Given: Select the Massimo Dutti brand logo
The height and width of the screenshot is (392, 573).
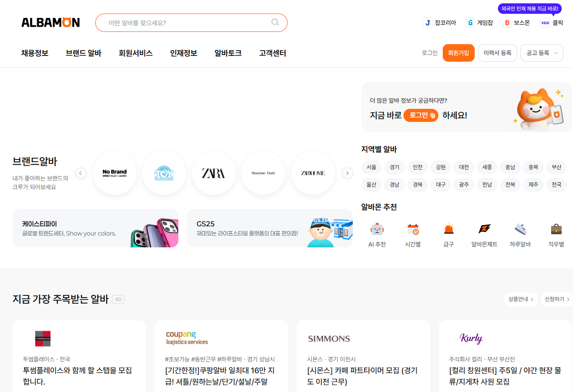Looking at the screenshot, I should pos(263,173).
